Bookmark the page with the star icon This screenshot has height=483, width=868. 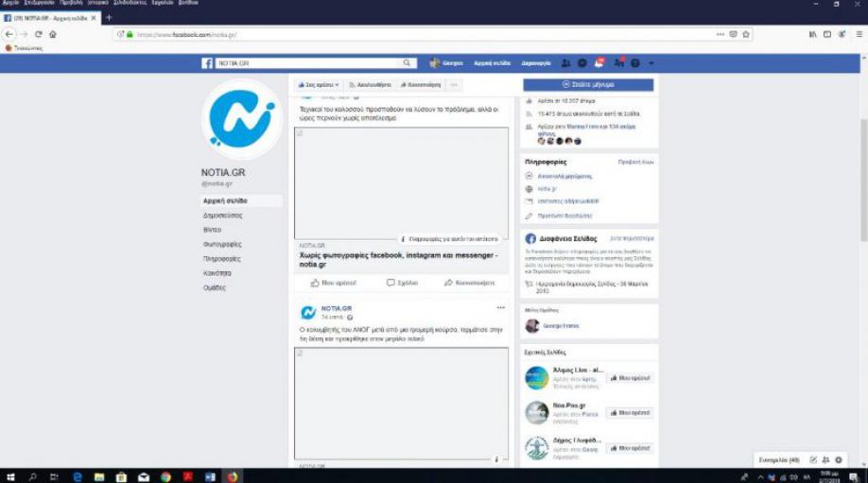click(x=746, y=34)
